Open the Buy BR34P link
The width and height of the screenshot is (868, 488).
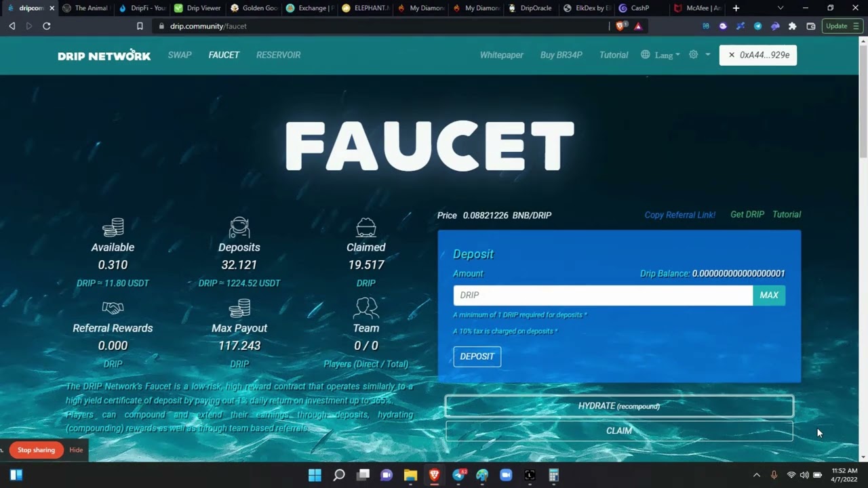[561, 55]
